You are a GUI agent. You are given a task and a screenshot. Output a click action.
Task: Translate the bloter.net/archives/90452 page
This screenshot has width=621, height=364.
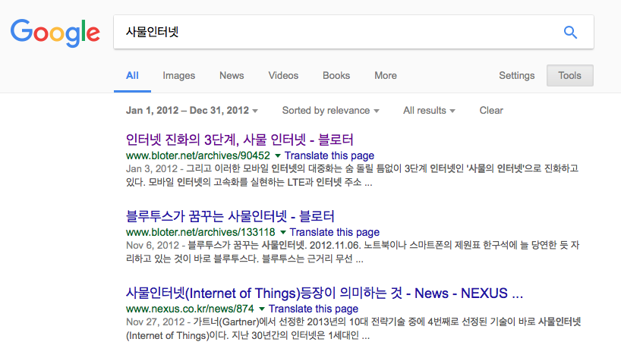[x=329, y=156]
